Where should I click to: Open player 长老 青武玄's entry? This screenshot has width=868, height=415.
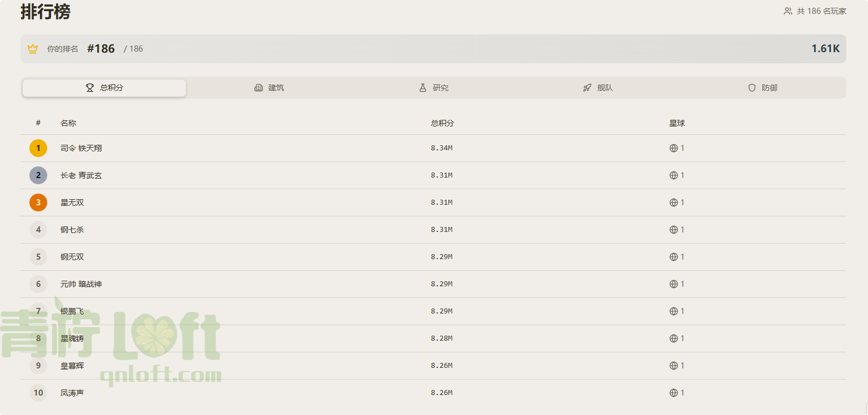pyautogui.click(x=81, y=175)
